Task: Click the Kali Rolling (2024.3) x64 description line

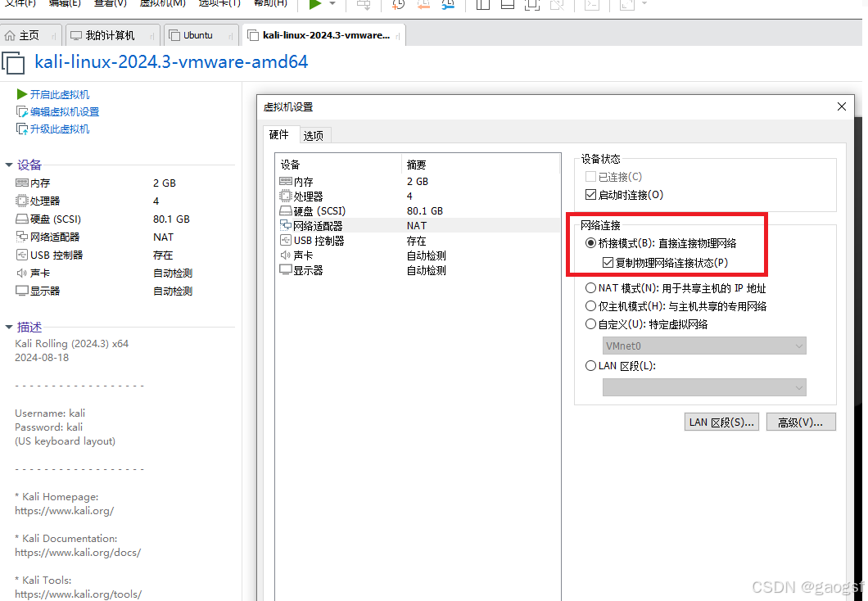Action: coord(71,344)
